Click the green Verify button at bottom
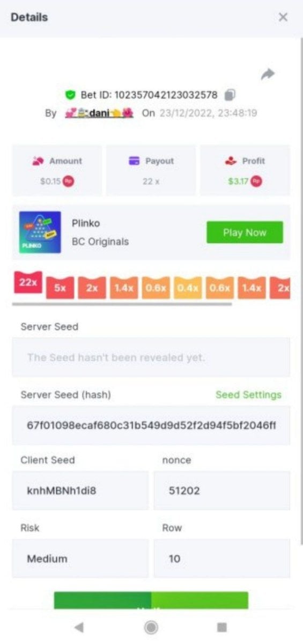Image resolution: width=303 pixels, height=644 pixels. [x=151, y=601]
